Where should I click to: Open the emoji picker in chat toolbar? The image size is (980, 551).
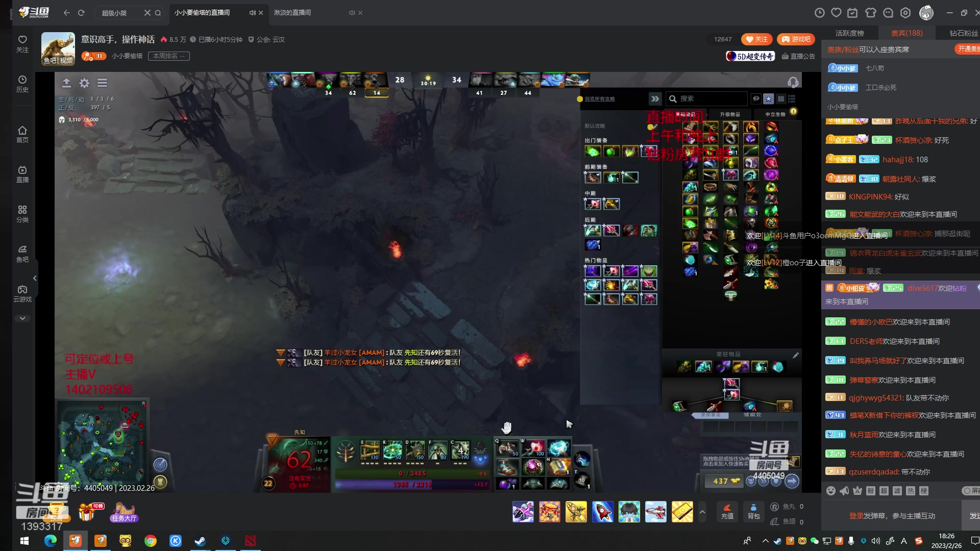(x=831, y=491)
